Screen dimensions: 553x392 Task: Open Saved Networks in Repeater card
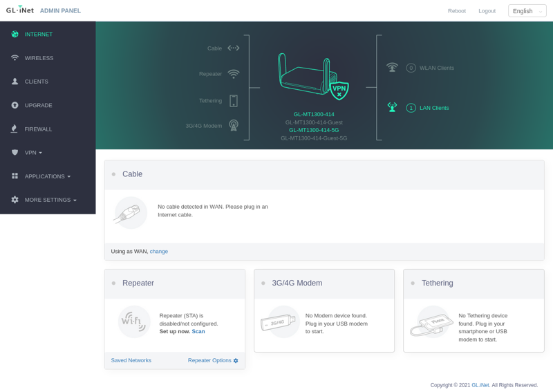[x=131, y=360]
